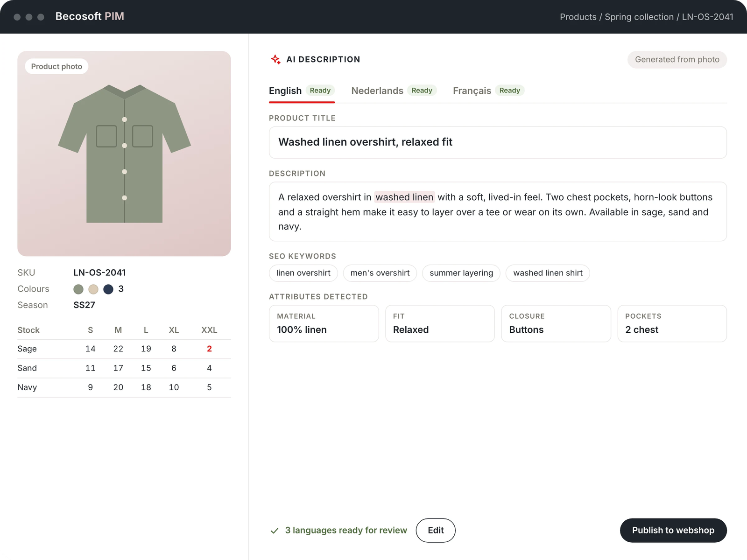Click the Navy XXL stock value 5
Screen dimensions: 747x560
click(209, 387)
